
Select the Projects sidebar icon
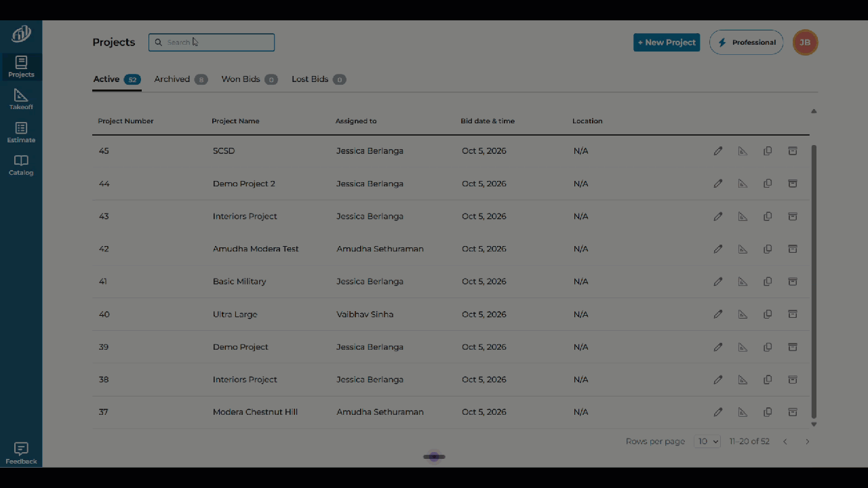point(21,67)
